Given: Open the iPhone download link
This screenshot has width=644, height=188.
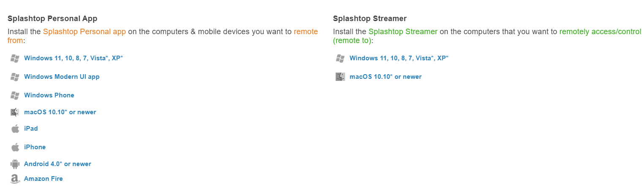Looking at the screenshot, I should 35,147.
